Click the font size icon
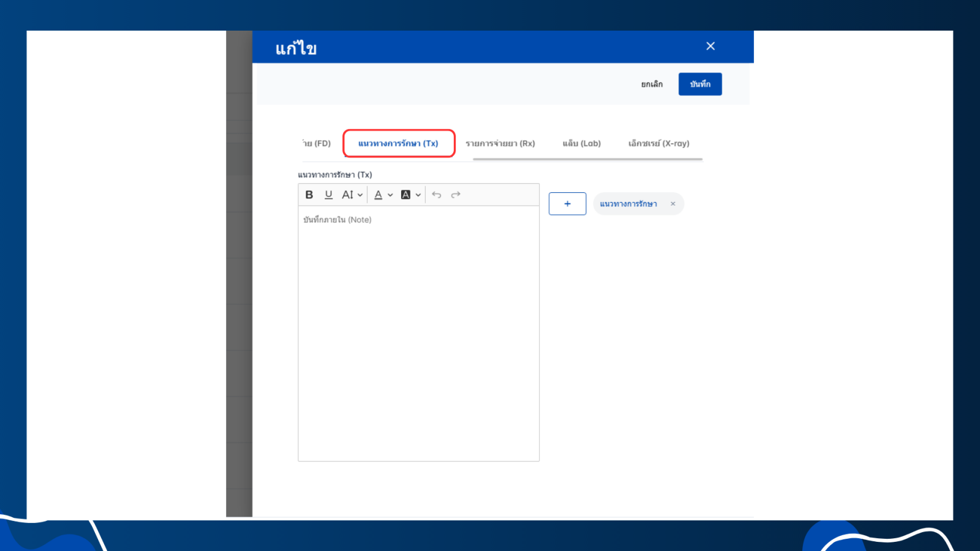 347,195
